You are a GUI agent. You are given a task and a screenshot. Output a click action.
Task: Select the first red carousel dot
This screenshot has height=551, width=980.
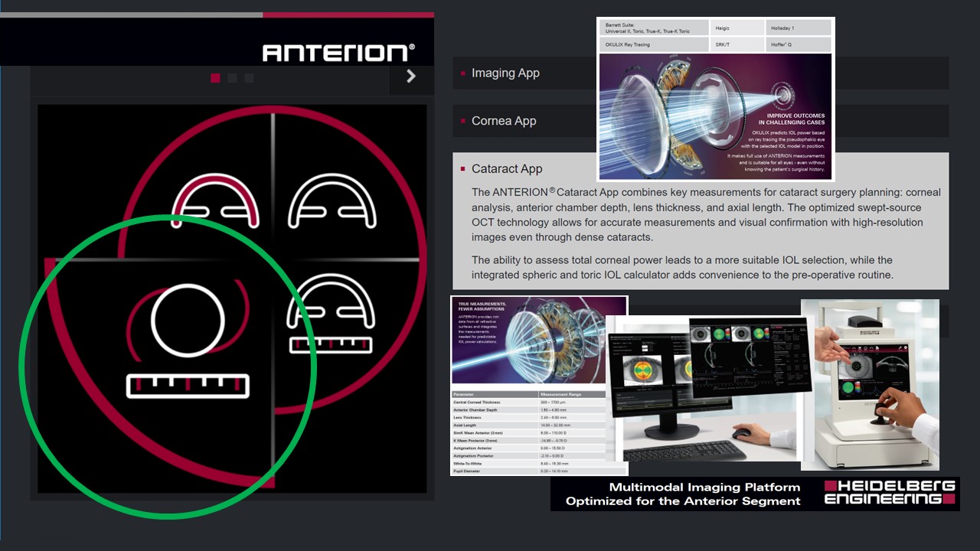pos(215,77)
